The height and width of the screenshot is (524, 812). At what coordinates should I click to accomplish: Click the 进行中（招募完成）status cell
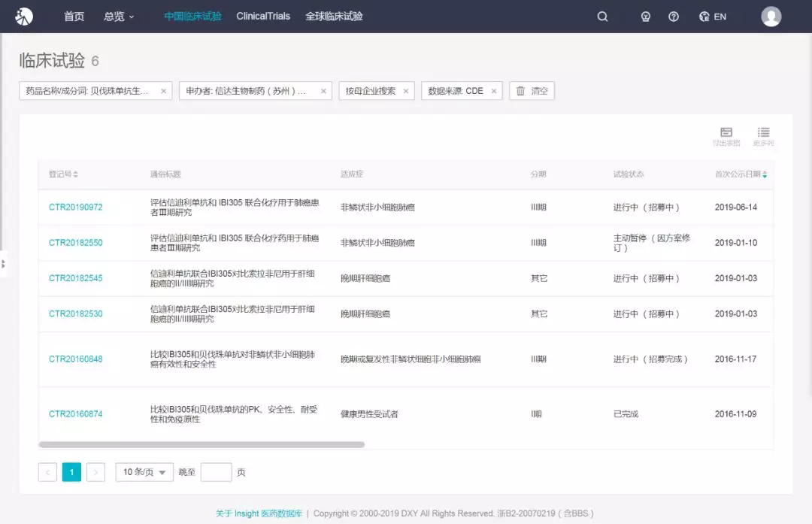pyautogui.click(x=650, y=359)
